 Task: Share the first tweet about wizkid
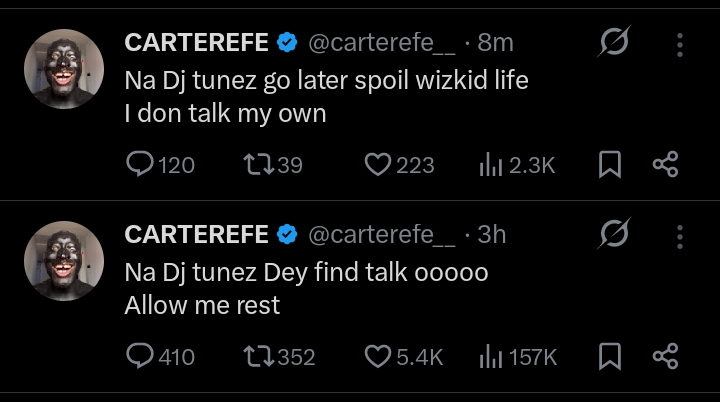pyautogui.click(x=665, y=165)
